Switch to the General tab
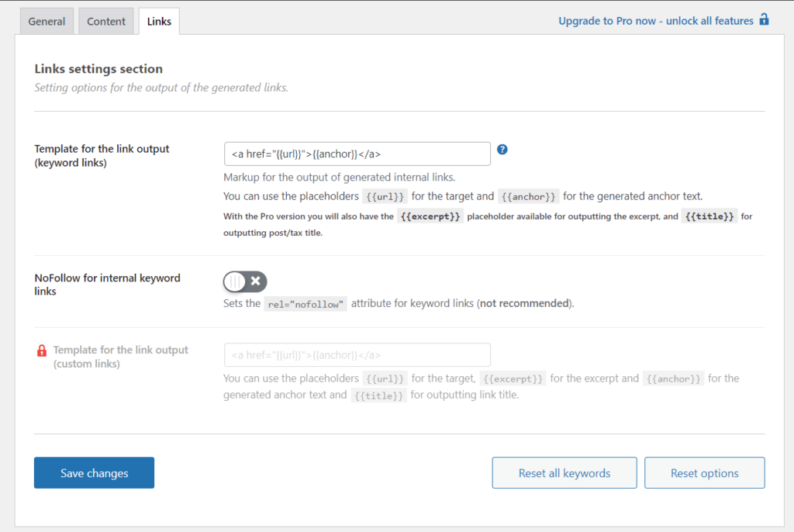Image resolution: width=794 pixels, height=532 pixels. (x=47, y=21)
